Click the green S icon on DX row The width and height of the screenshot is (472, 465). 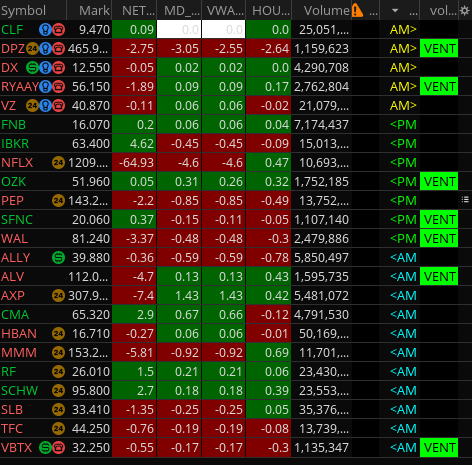[32, 68]
